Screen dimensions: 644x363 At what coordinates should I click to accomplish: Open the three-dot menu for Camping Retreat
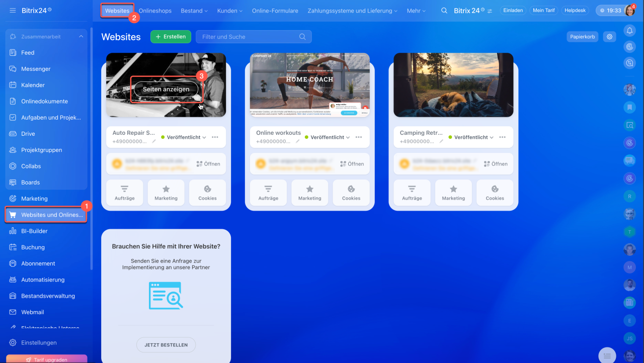[503, 137]
